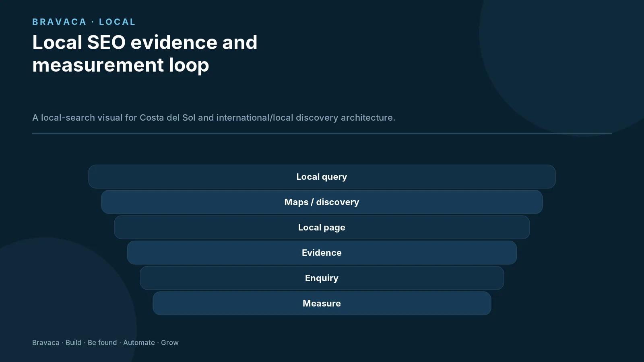Select the "Maps / discovery" funnel stage
644x362 pixels.
pos(322,202)
